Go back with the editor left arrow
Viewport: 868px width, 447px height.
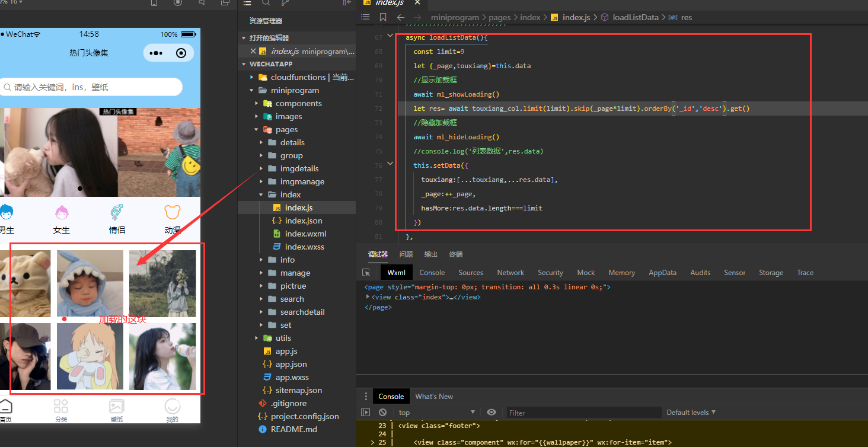(400, 17)
